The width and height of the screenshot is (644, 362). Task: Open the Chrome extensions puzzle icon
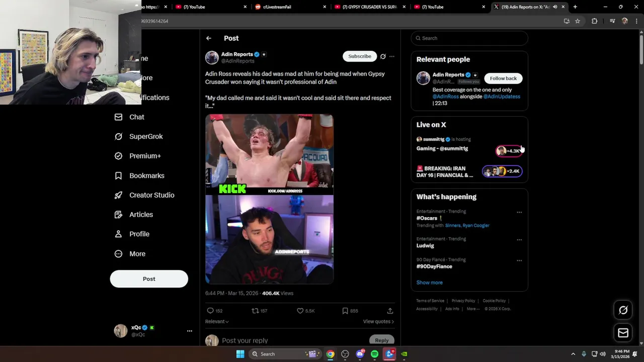(594, 21)
